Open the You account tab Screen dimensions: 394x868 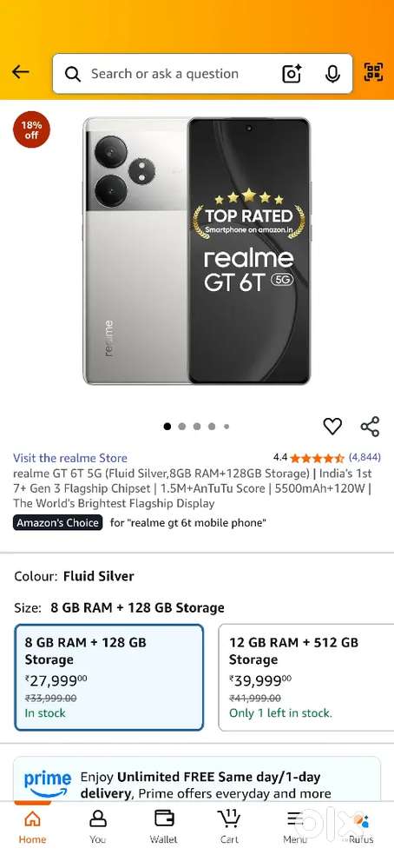[98, 826]
